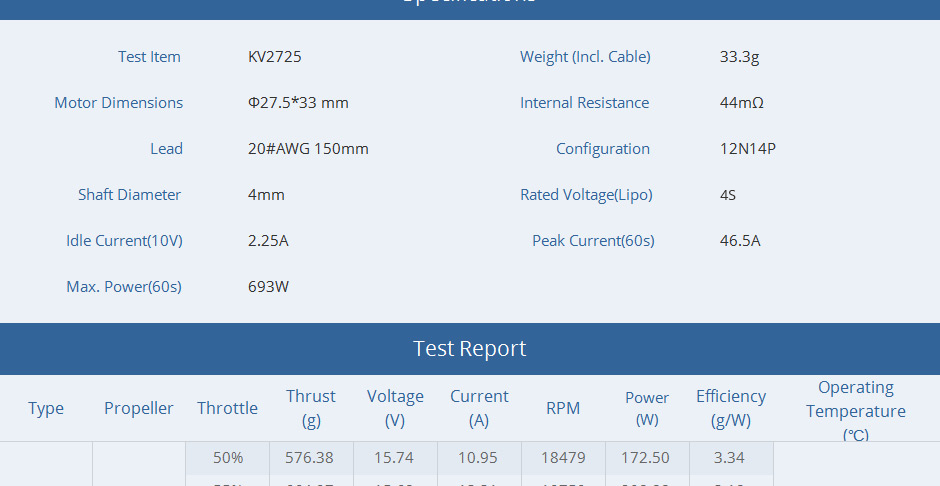Click the 18479 RPM cell
The width and height of the screenshot is (940, 486).
click(563, 458)
